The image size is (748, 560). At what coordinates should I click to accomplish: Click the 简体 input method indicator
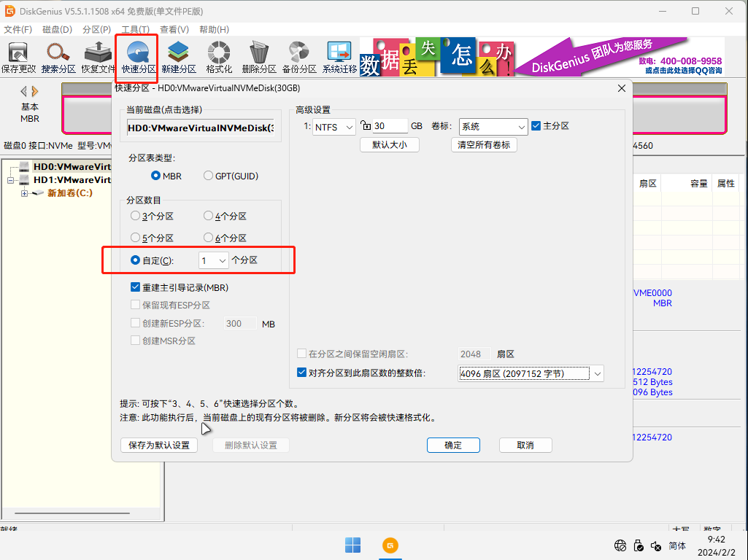(677, 545)
